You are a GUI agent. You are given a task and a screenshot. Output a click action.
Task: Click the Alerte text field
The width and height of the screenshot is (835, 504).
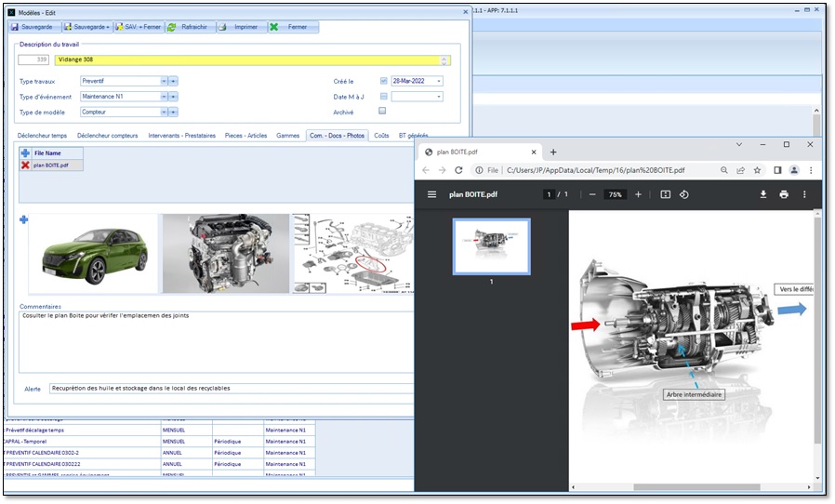232,389
